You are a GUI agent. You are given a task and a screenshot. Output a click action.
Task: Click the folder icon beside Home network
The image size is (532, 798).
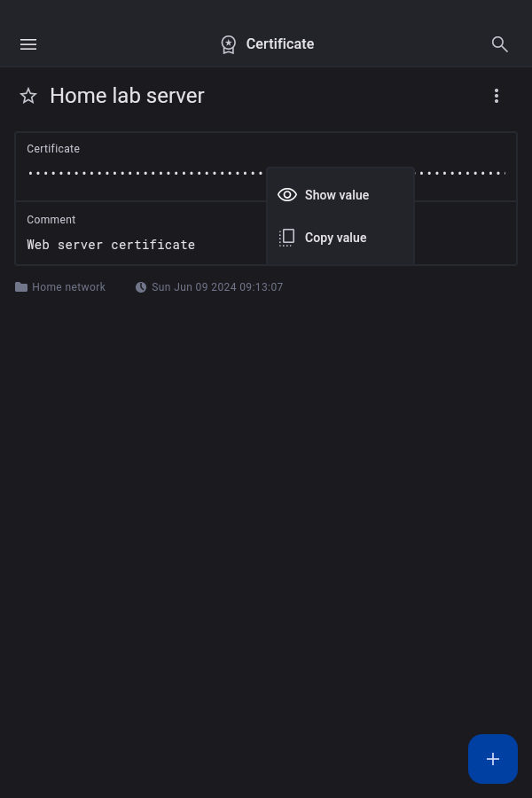click(x=21, y=287)
